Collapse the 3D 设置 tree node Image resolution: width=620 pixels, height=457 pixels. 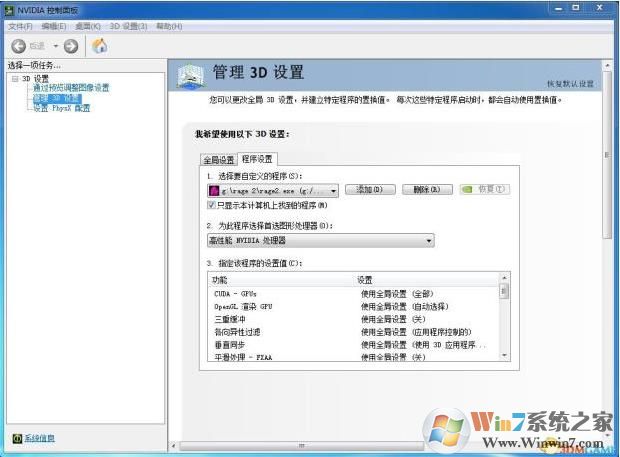click(15, 79)
